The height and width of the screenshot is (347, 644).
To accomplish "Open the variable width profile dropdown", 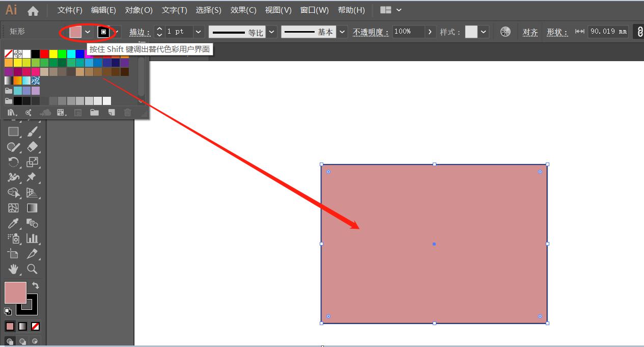I will tap(272, 32).
